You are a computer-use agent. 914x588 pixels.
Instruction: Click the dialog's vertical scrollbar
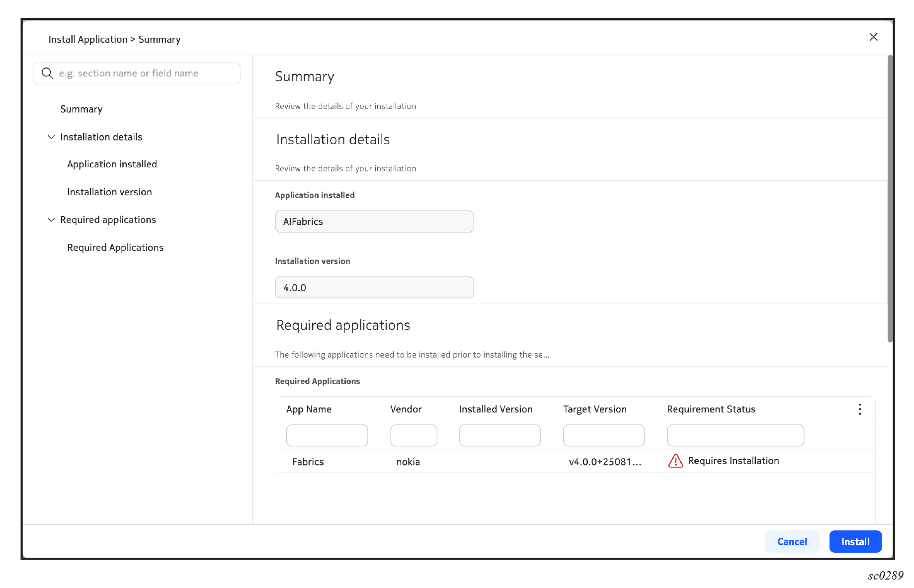tap(890, 199)
